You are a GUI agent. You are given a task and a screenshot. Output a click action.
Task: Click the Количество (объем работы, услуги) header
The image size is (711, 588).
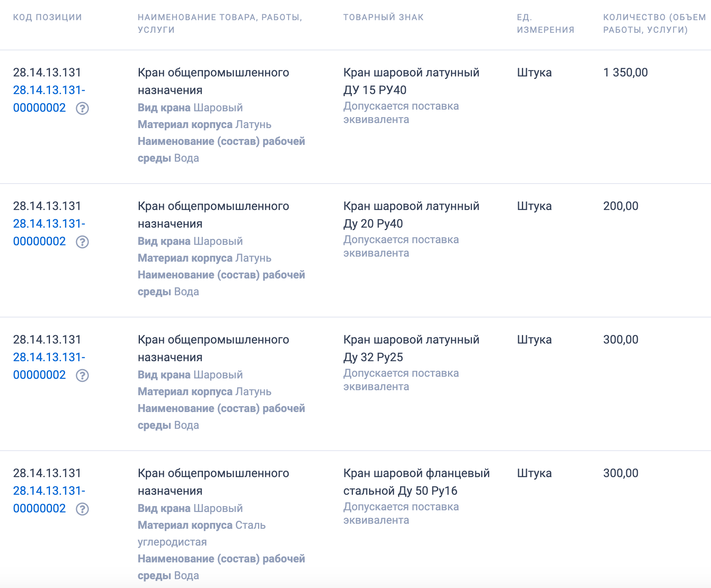coord(654,23)
